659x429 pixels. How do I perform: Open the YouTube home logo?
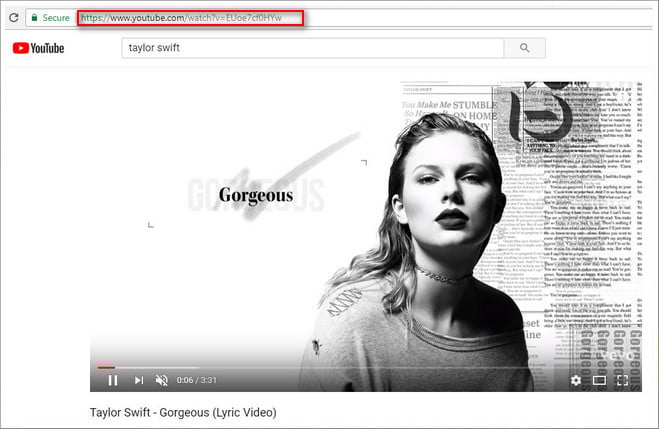tap(38, 48)
